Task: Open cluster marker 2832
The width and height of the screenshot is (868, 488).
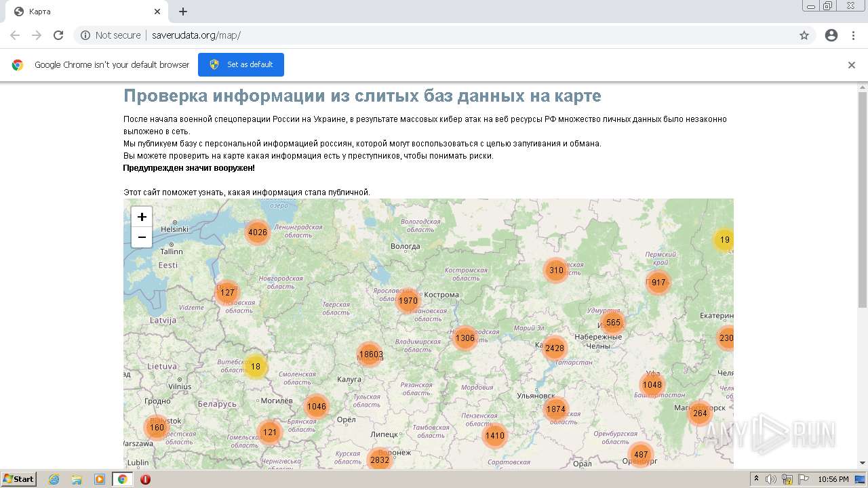Action: click(x=380, y=460)
